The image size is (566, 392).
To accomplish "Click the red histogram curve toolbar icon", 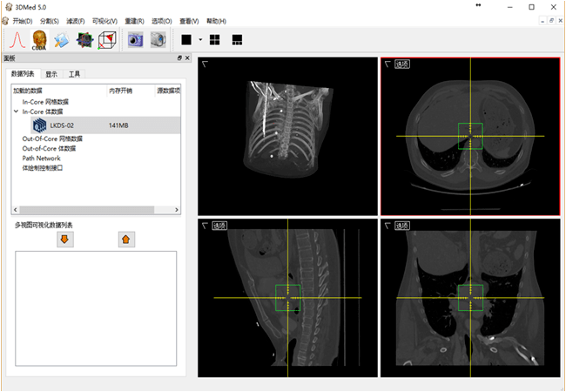I will [x=17, y=39].
